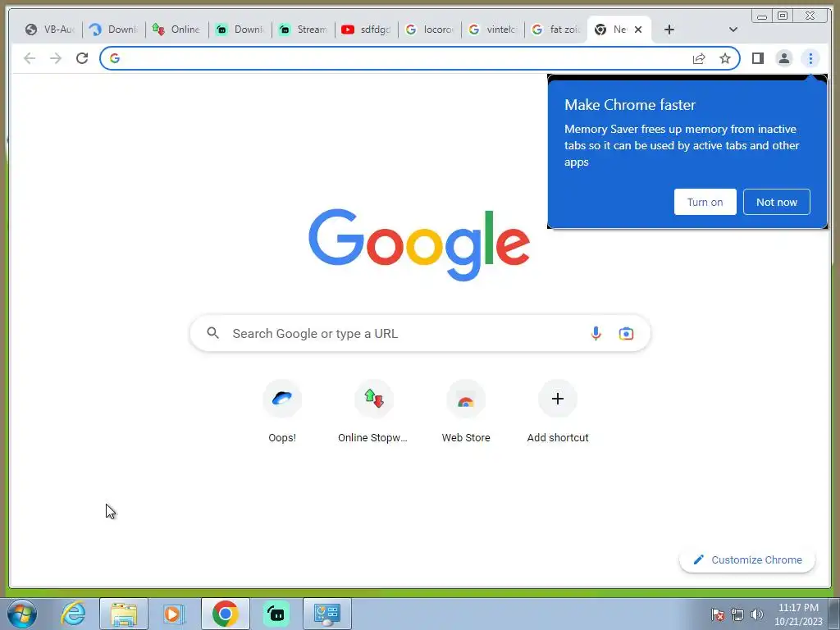
Task: Click Chrome icon on taskbar
Action: click(x=226, y=614)
